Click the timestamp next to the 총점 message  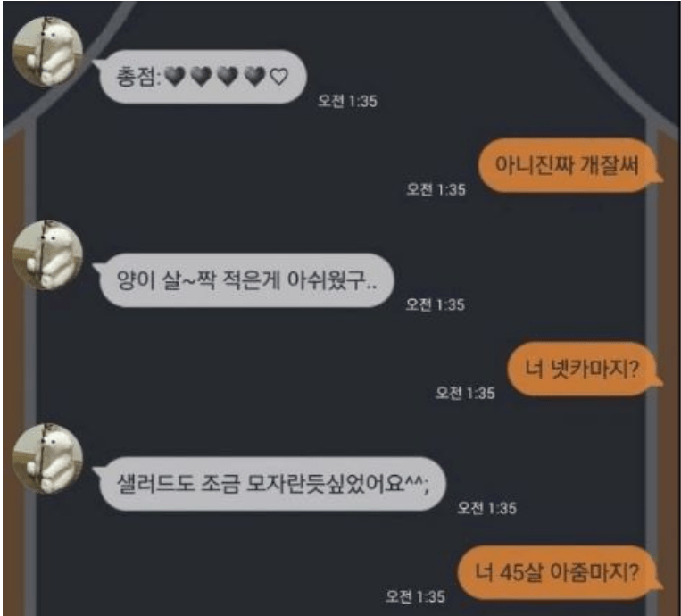347,101
